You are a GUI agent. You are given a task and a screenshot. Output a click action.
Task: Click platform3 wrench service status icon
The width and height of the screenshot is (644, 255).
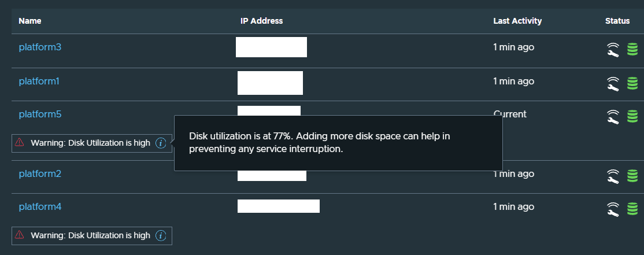[613, 50]
